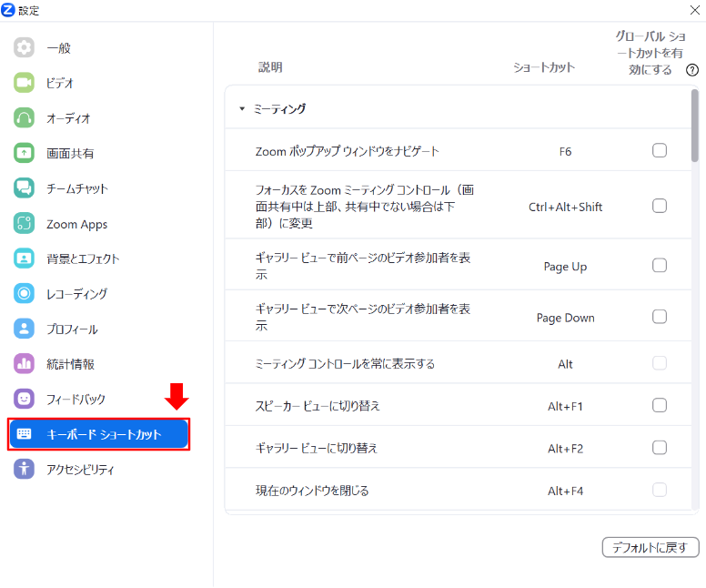Select the 画面共有 screen share icon
Image resolution: width=706 pixels, height=588 pixels.
coord(24,153)
